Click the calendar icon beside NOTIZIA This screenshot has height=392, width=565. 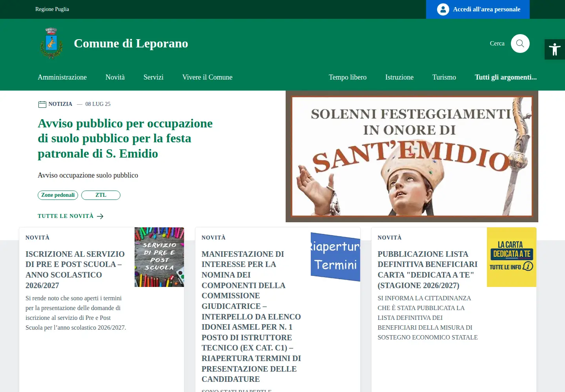[42, 104]
